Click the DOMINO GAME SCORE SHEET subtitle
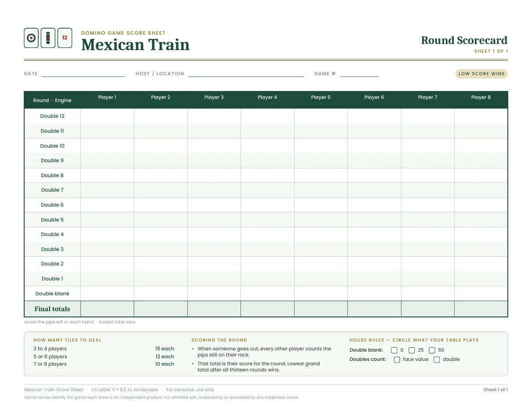Image resolution: width=532 pixels, height=411 pixels. pyautogui.click(x=124, y=33)
